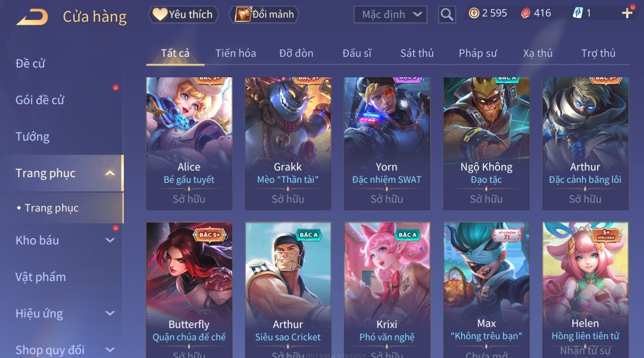Open the Mặc định sort dropdown

tap(390, 15)
